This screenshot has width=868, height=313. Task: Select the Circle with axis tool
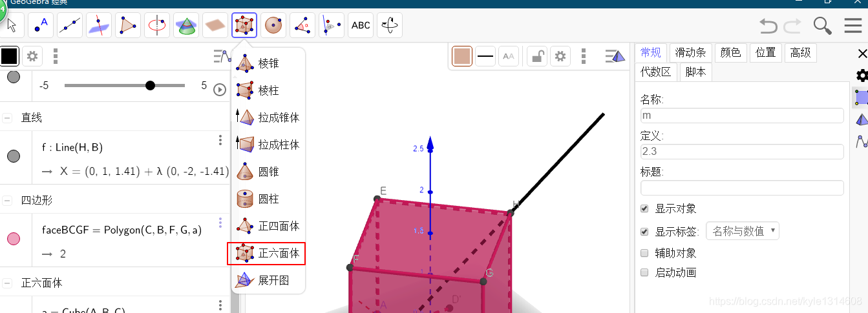coord(157,26)
